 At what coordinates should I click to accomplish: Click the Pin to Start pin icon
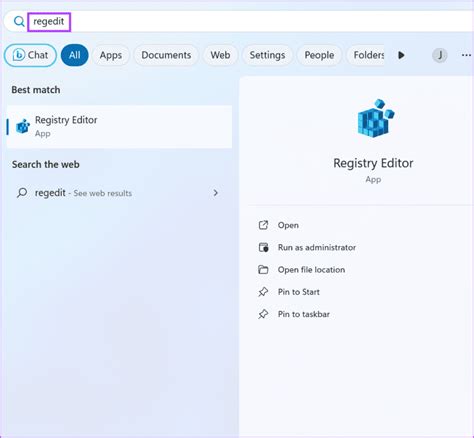[x=263, y=292]
